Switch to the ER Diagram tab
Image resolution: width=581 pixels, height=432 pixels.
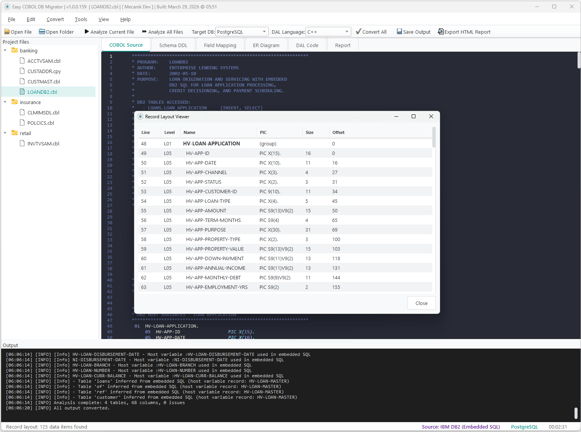tap(266, 45)
